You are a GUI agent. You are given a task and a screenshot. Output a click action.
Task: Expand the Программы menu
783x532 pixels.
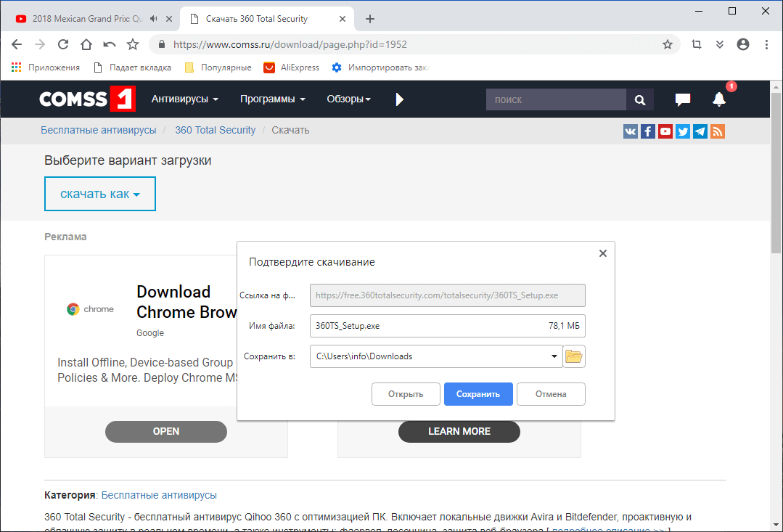pos(273,99)
